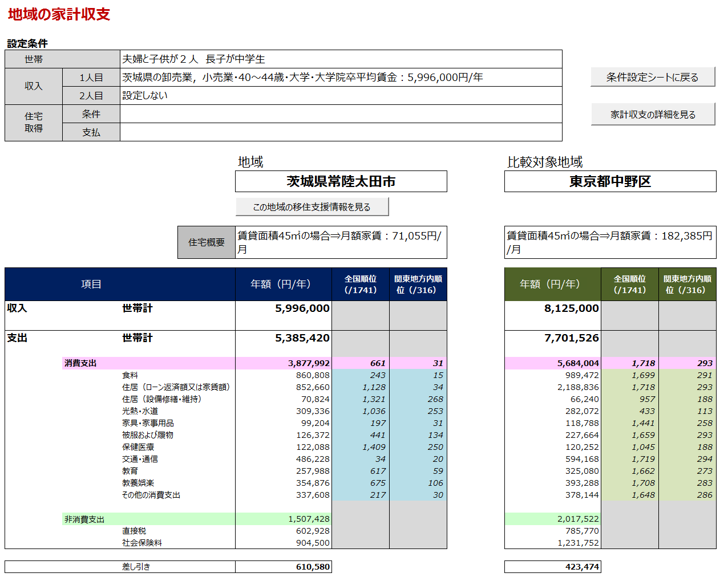Select the 東京都中野区 comparison region cell
728x581 pixels.
[610, 181]
